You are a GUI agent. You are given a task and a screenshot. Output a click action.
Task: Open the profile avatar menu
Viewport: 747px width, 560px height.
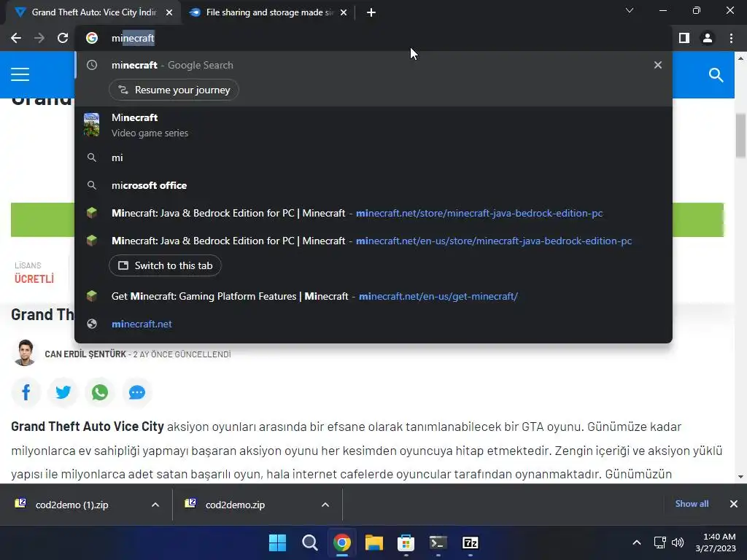click(708, 38)
